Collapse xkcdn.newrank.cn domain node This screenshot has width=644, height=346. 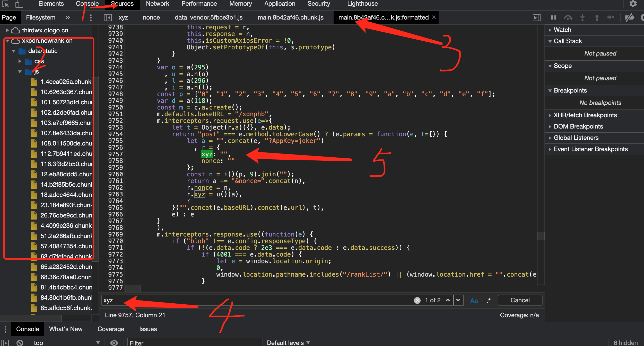[x=8, y=41]
